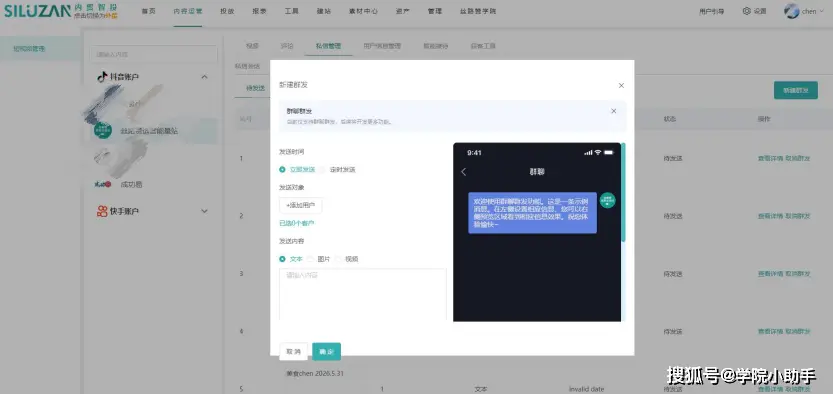Open the 用户引导 link in the header

(711, 11)
